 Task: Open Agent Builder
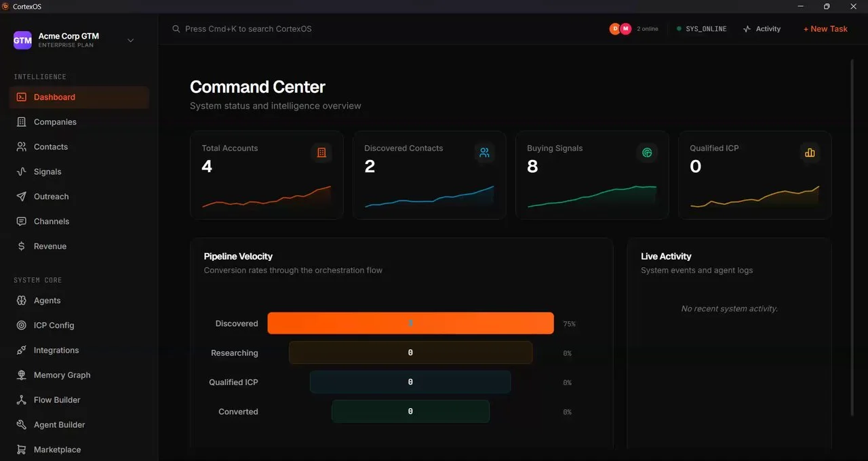[79, 424]
